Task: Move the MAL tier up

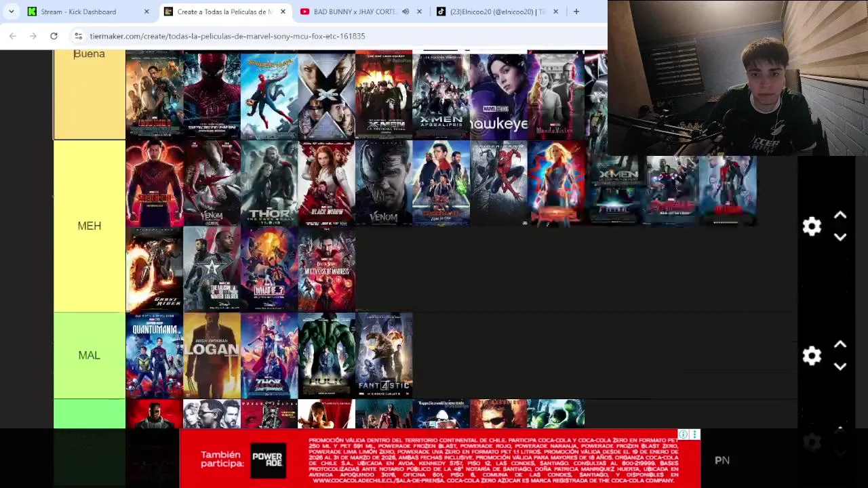Action: pyautogui.click(x=840, y=345)
